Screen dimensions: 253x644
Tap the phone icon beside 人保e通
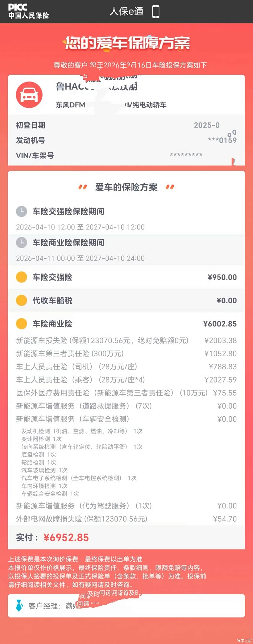[x=156, y=12]
